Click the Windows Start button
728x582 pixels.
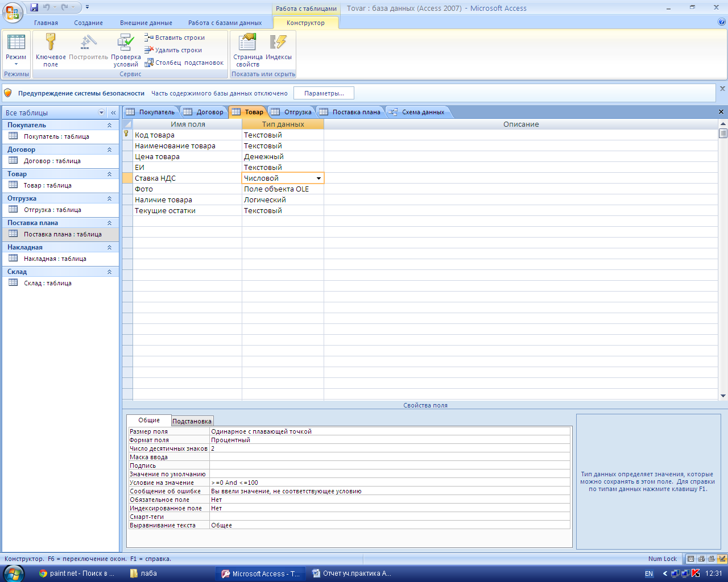pyautogui.click(x=13, y=573)
